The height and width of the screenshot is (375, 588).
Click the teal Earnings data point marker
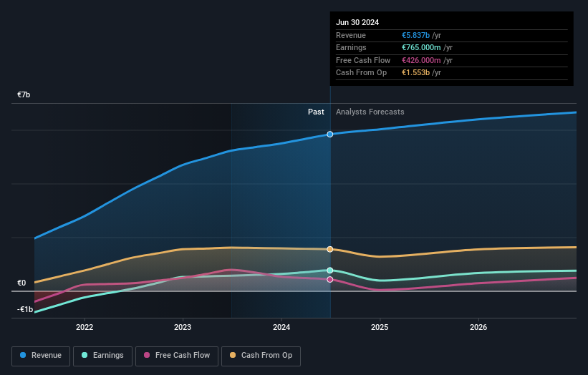pyautogui.click(x=330, y=270)
